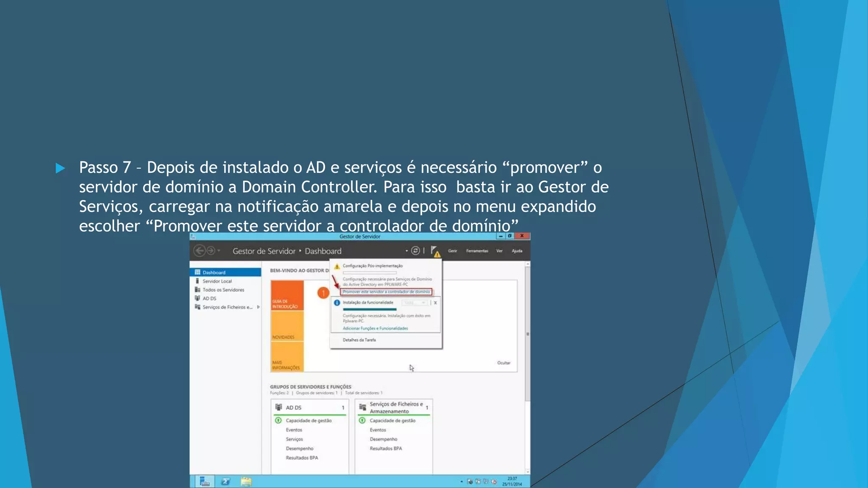Click the back navigation arrow in Gestor de Servidor
The height and width of the screenshot is (488, 868).
tap(200, 251)
